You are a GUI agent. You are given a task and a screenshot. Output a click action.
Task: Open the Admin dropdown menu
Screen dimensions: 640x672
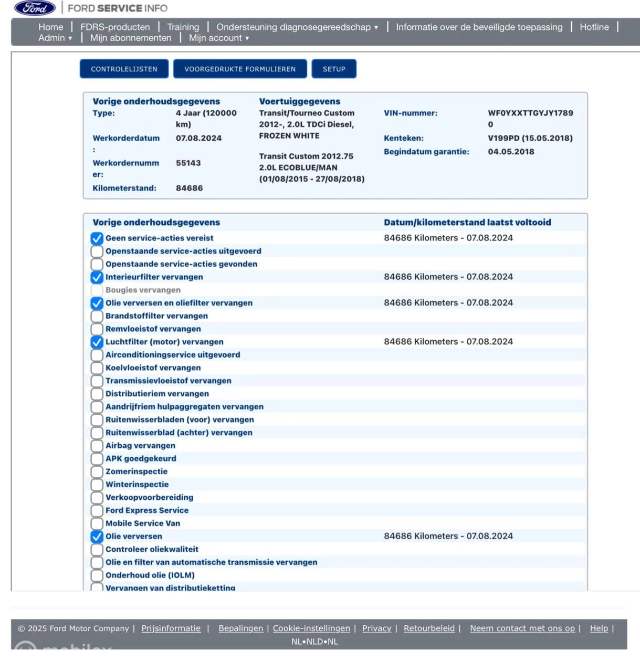(55, 38)
